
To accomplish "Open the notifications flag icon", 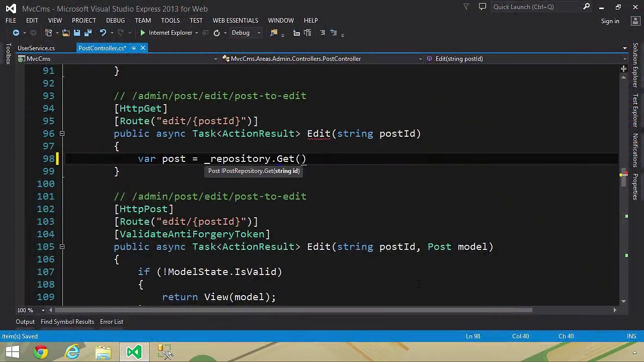I will point(466,7).
